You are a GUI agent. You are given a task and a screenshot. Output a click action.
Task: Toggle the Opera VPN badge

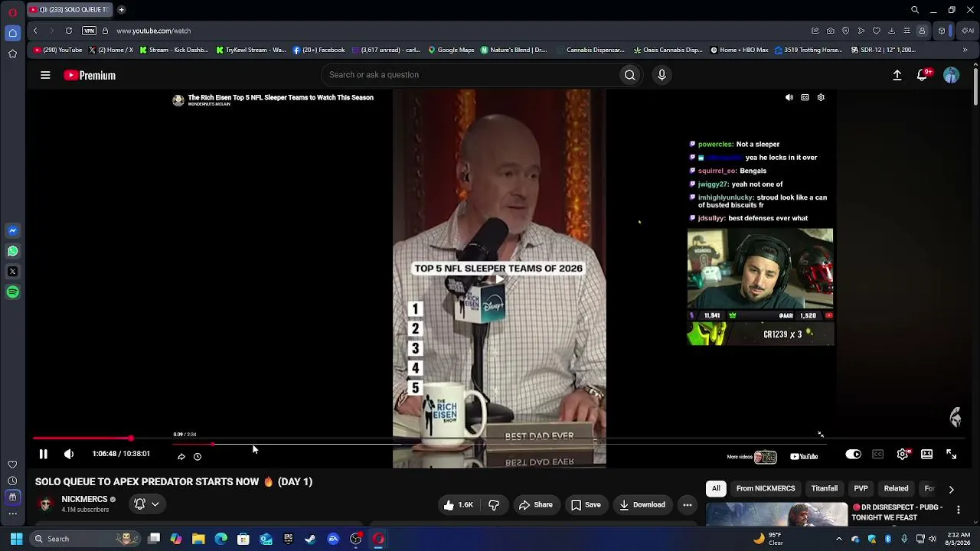tap(89, 31)
